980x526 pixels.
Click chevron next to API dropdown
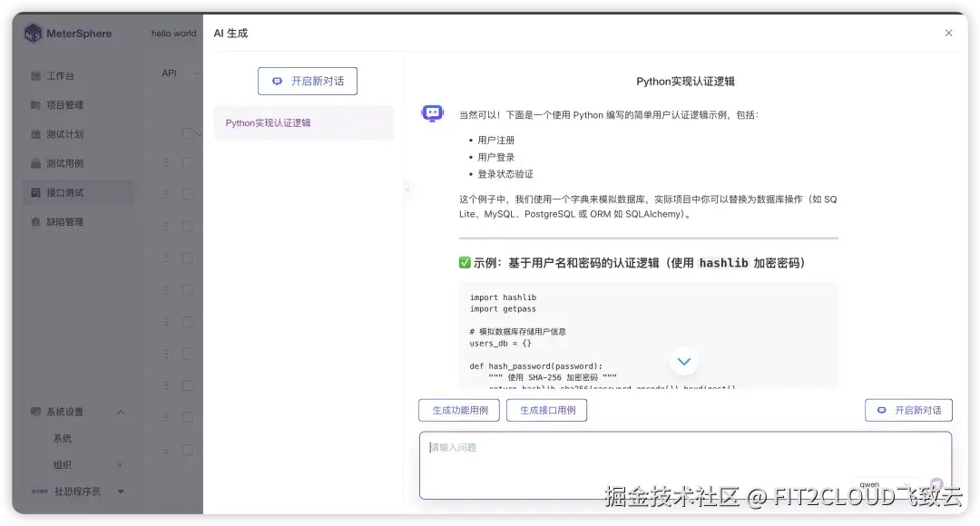point(197,73)
